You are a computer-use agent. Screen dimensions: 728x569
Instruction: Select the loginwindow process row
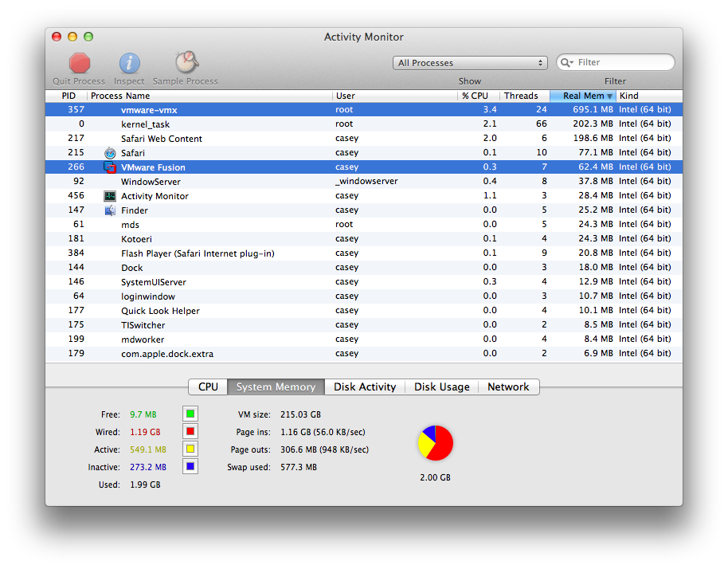(364, 296)
